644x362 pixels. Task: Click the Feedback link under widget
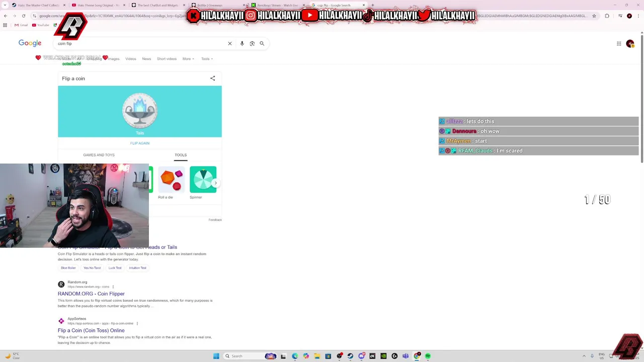pyautogui.click(x=215, y=220)
